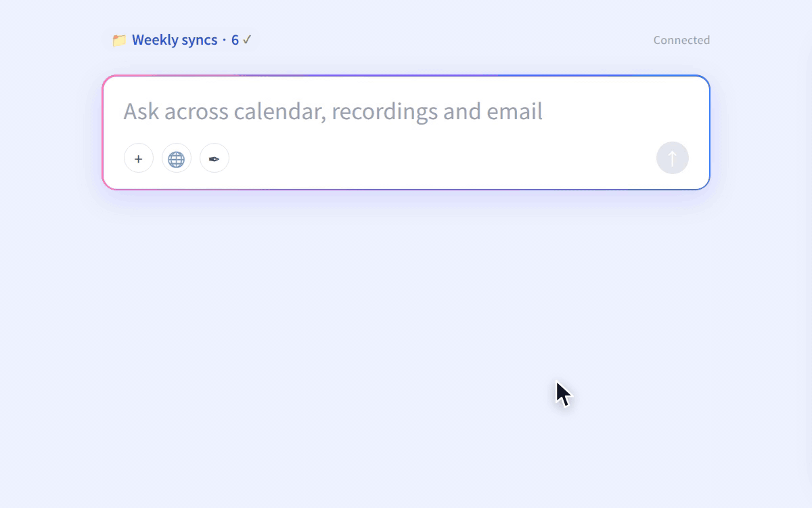Click the plus attach button
This screenshot has height=508, width=812.
click(x=139, y=158)
